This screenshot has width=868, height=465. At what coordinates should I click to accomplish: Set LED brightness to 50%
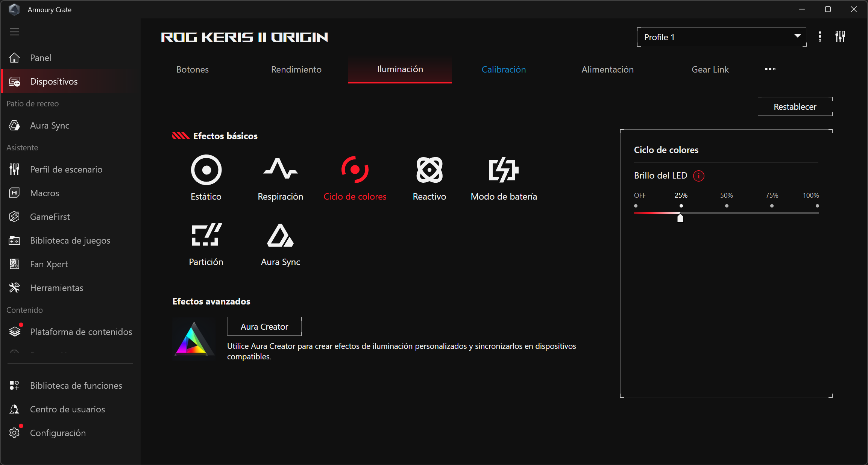pos(727,206)
